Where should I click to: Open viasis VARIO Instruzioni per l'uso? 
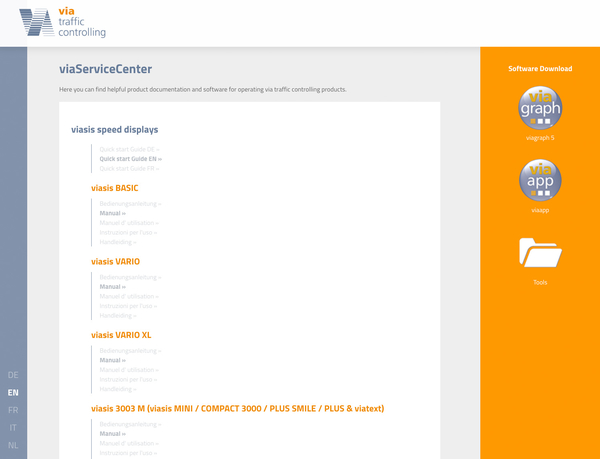tap(128, 306)
